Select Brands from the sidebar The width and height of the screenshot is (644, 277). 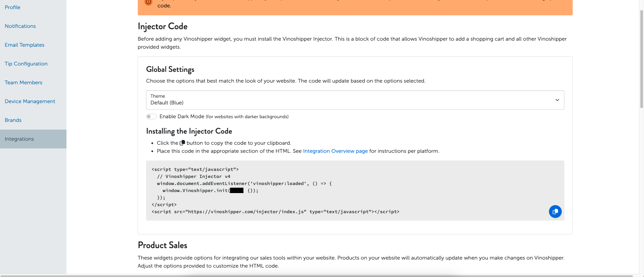coord(13,120)
